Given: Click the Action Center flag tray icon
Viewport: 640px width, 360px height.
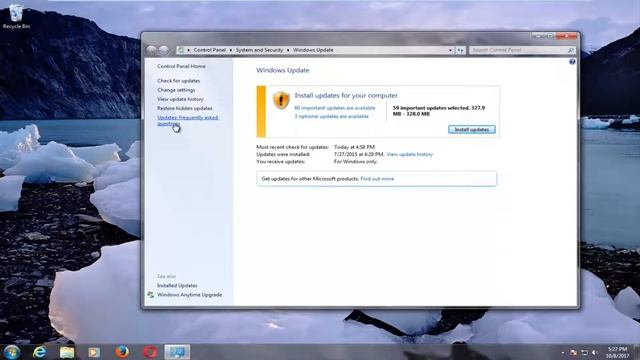Looking at the screenshot, I should point(573,353).
